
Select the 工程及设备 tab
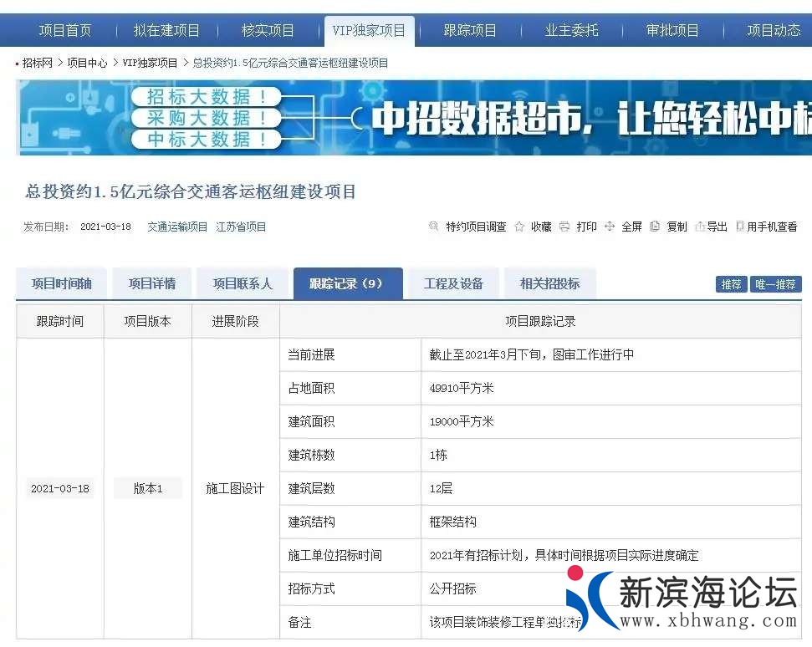pos(453,283)
